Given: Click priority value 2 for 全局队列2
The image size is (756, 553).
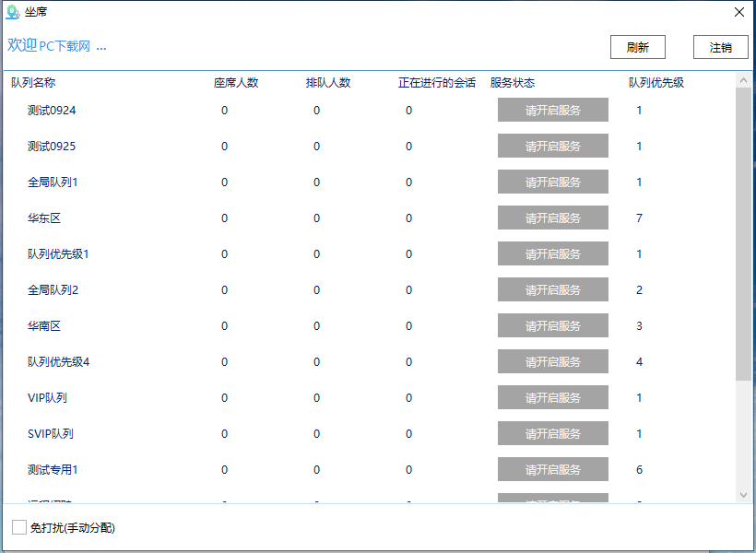Looking at the screenshot, I should (x=639, y=289).
